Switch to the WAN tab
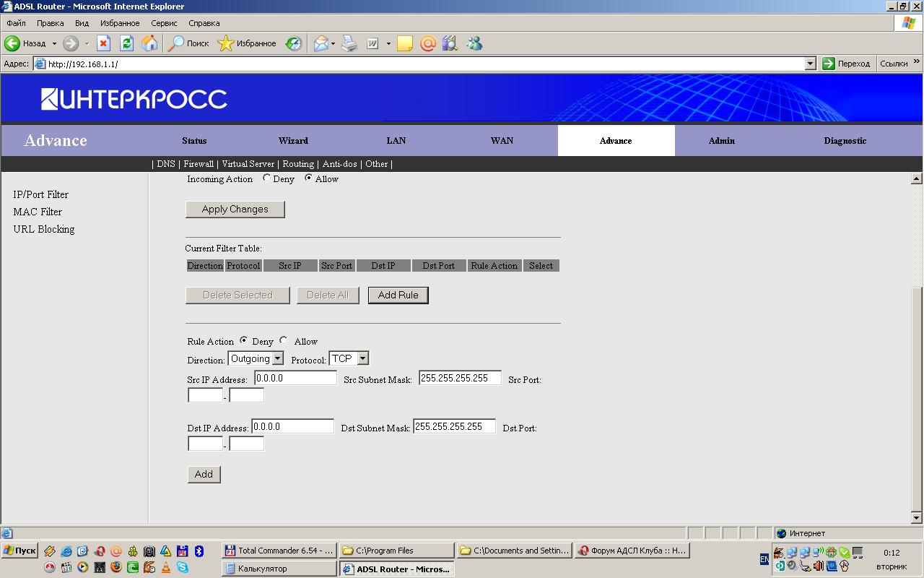The height and width of the screenshot is (578, 924). click(502, 141)
